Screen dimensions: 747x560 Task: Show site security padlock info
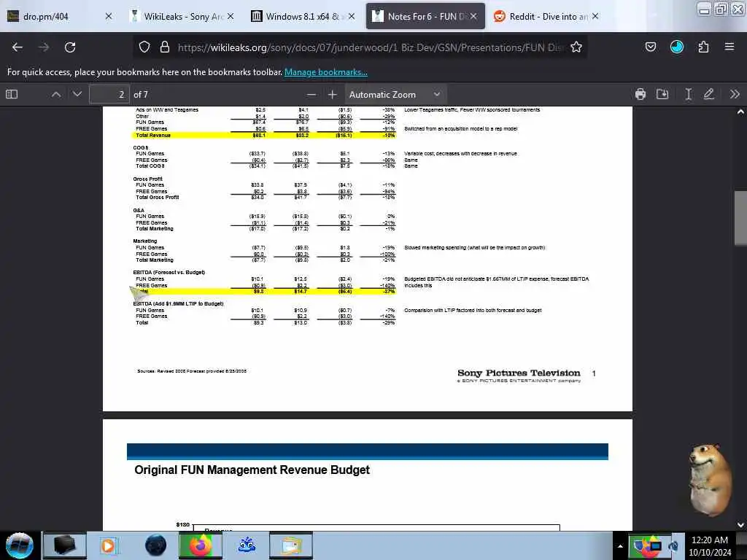(x=165, y=47)
